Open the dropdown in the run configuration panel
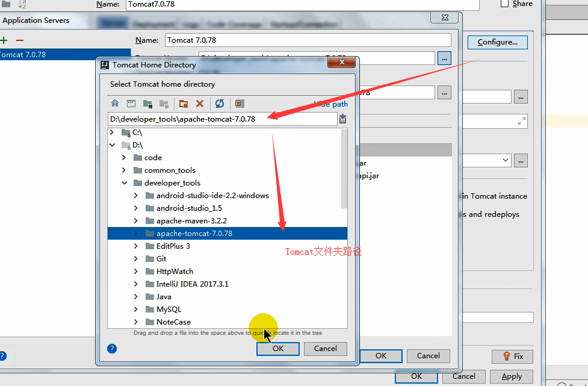Viewport: 588px width, 386px height. pos(505,161)
